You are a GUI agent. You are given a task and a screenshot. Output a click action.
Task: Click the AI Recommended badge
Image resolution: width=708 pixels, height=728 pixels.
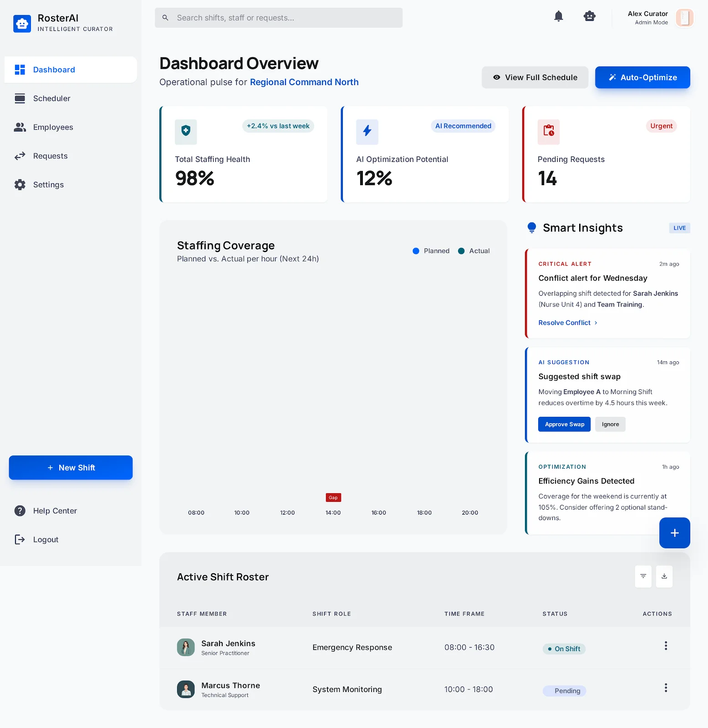tap(463, 126)
